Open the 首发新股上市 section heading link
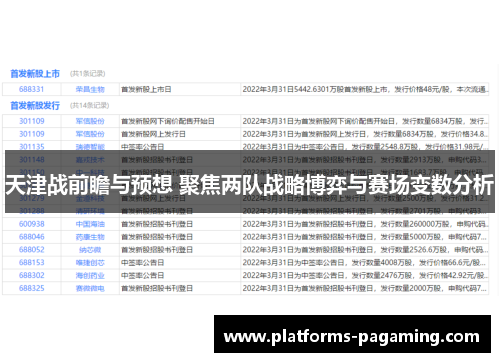The image size is (500, 362). 35,74
